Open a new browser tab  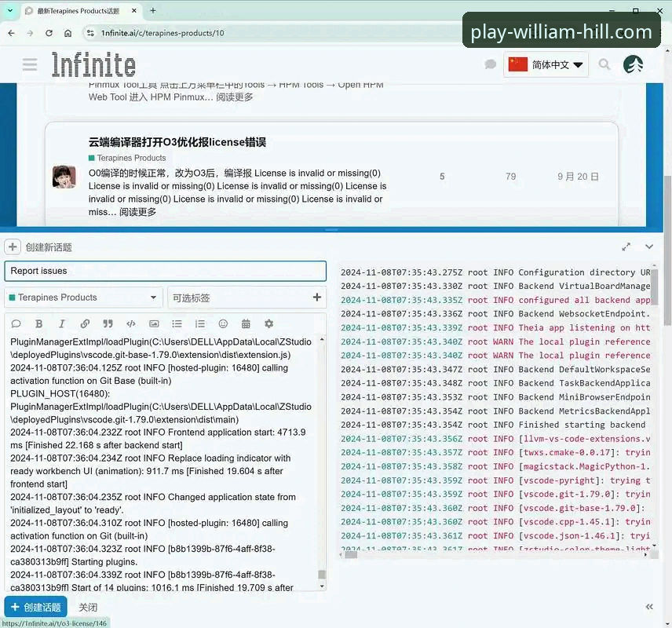(152, 11)
